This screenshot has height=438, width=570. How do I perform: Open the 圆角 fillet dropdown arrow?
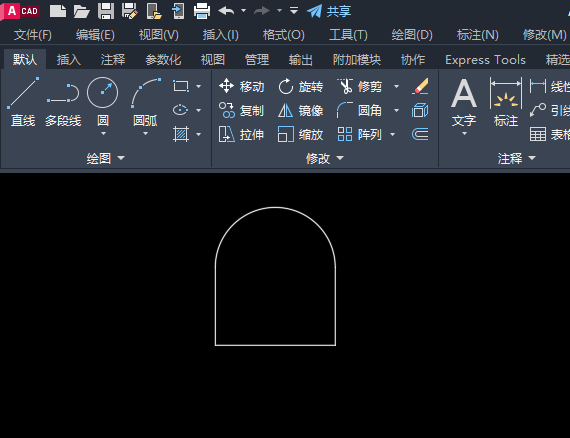point(396,110)
